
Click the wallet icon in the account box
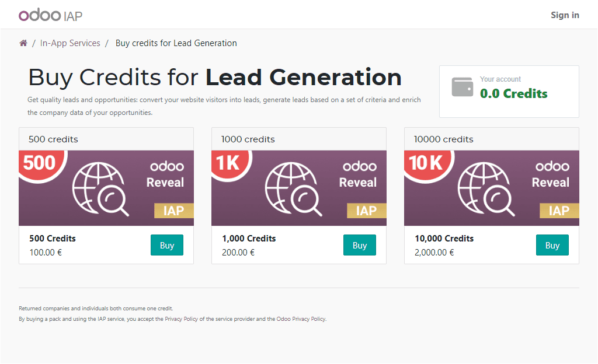(x=462, y=86)
